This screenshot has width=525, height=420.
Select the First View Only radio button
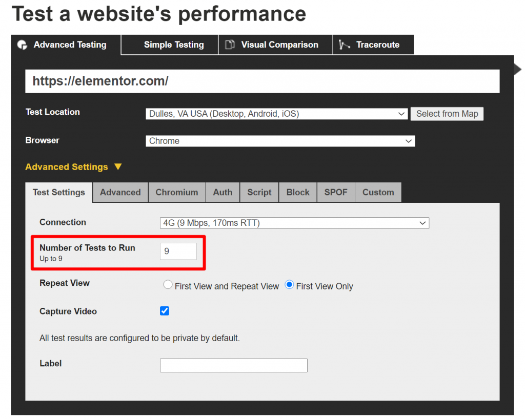click(289, 285)
